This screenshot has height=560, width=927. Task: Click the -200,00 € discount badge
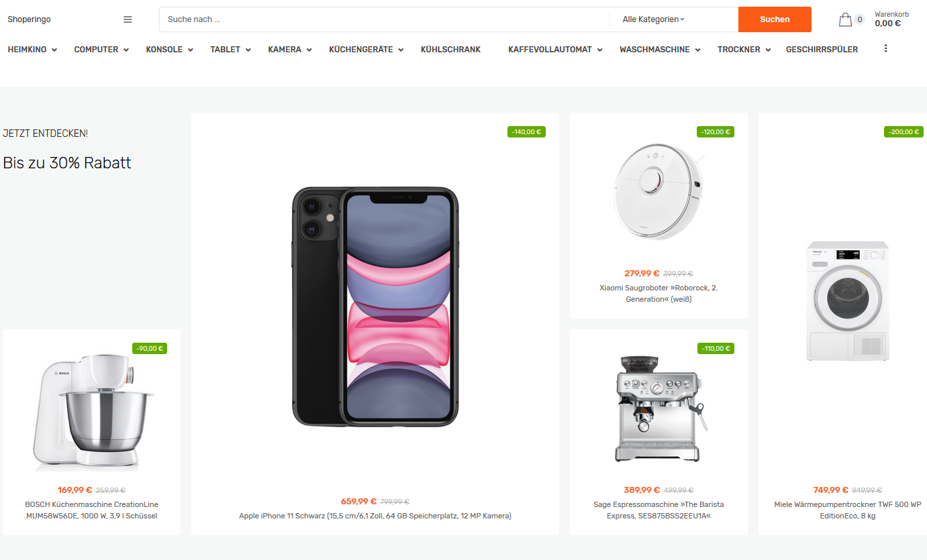(903, 132)
